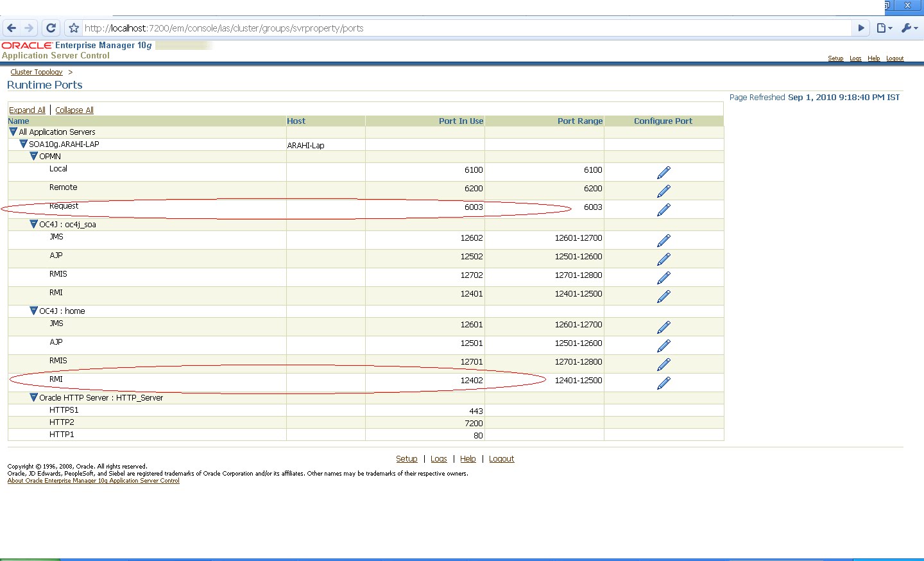
Task: Configure JMS port 12601 for OC4J home
Action: (663, 327)
